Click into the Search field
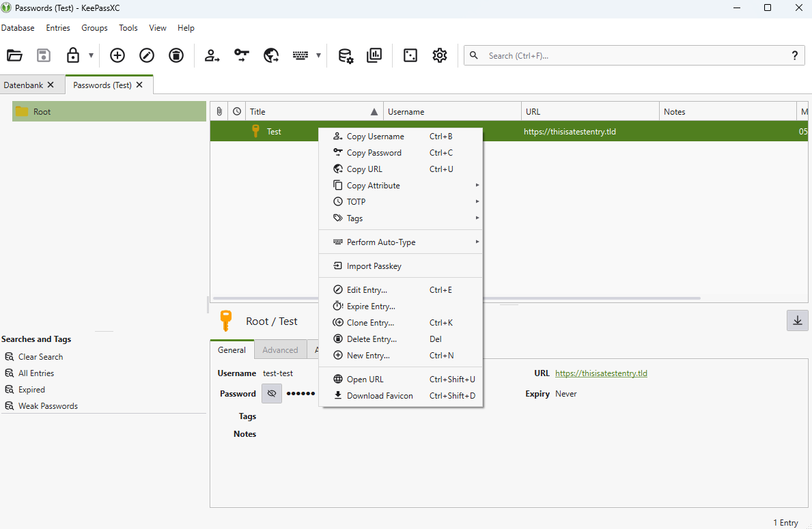This screenshot has height=529, width=812. pos(628,56)
